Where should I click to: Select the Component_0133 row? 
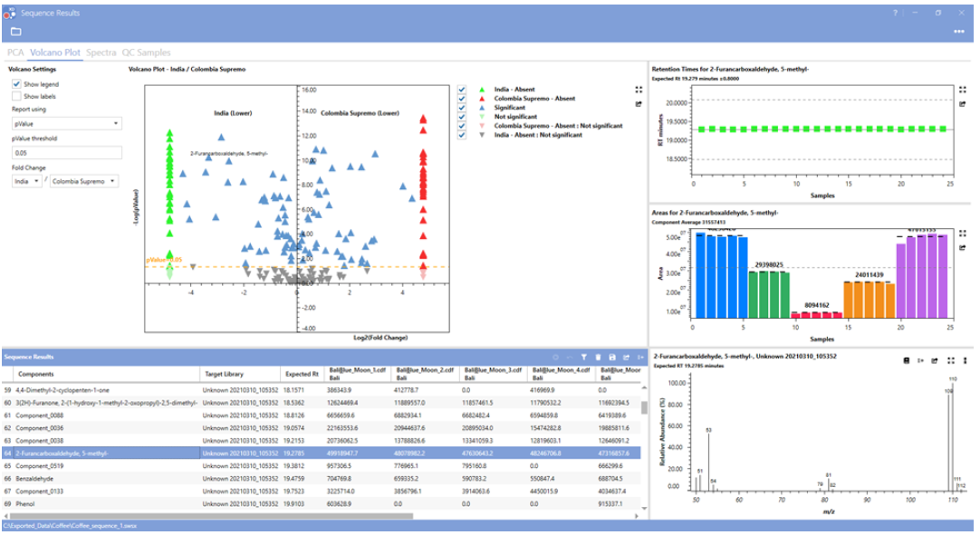(x=322, y=492)
